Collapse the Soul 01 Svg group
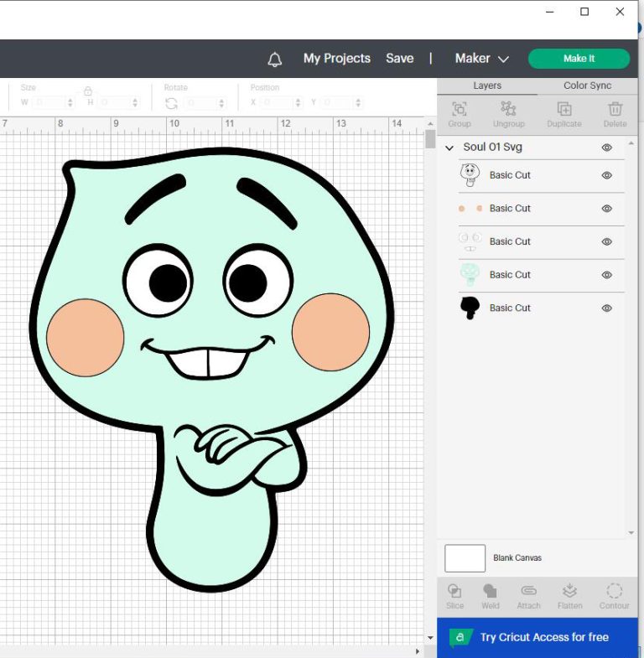 click(x=450, y=148)
